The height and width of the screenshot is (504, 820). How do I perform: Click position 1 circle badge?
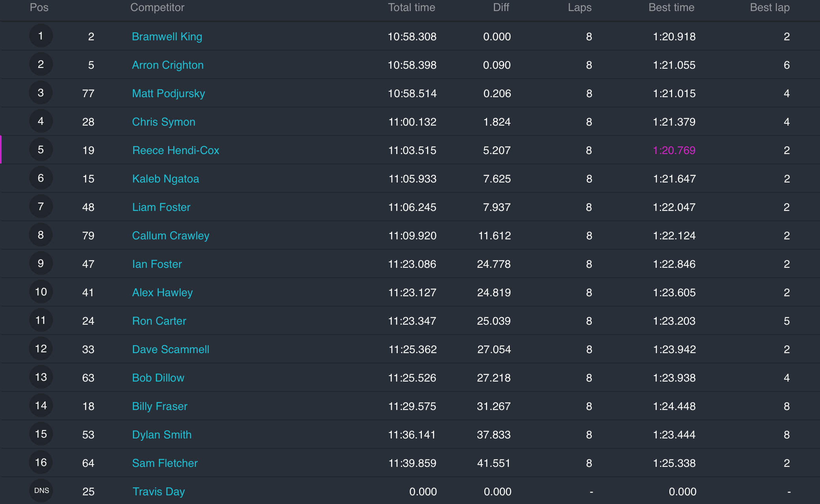click(41, 36)
